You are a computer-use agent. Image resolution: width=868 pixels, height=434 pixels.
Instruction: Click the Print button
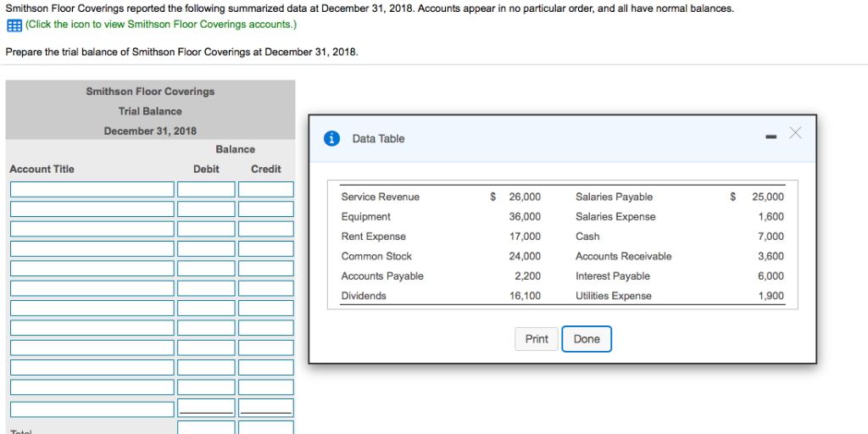click(x=537, y=339)
